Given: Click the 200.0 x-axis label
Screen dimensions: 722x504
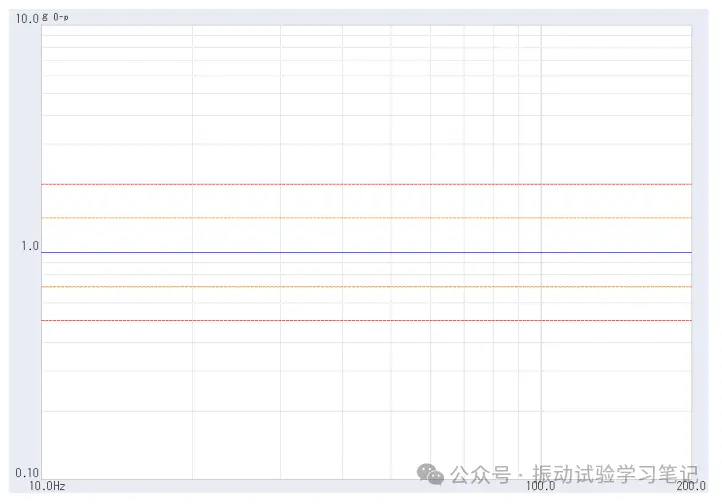Looking at the screenshot, I should pyautogui.click(x=691, y=486).
